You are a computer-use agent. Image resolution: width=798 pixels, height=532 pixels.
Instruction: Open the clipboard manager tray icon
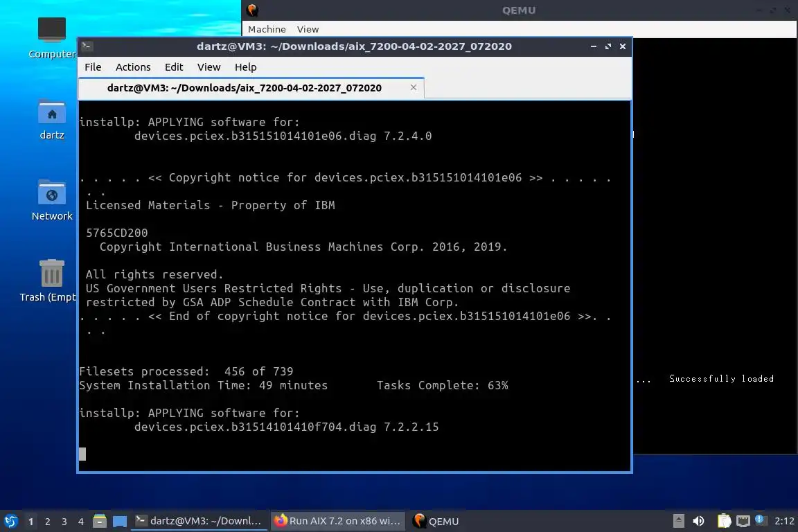click(x=724, y=521)
